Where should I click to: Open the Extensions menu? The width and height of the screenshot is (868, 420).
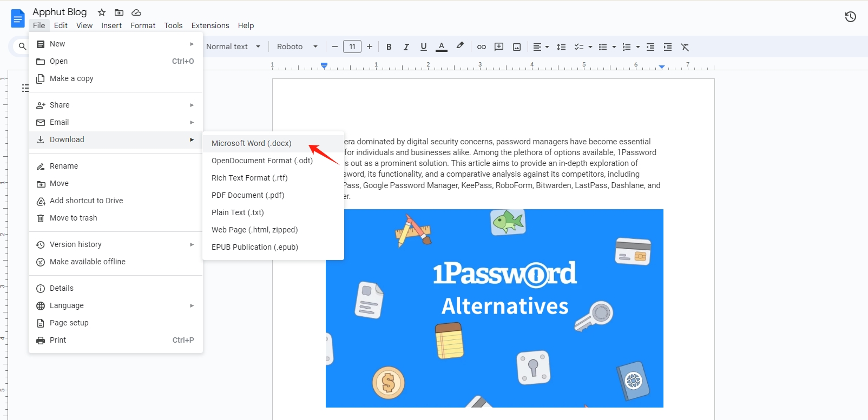(210, 25)
